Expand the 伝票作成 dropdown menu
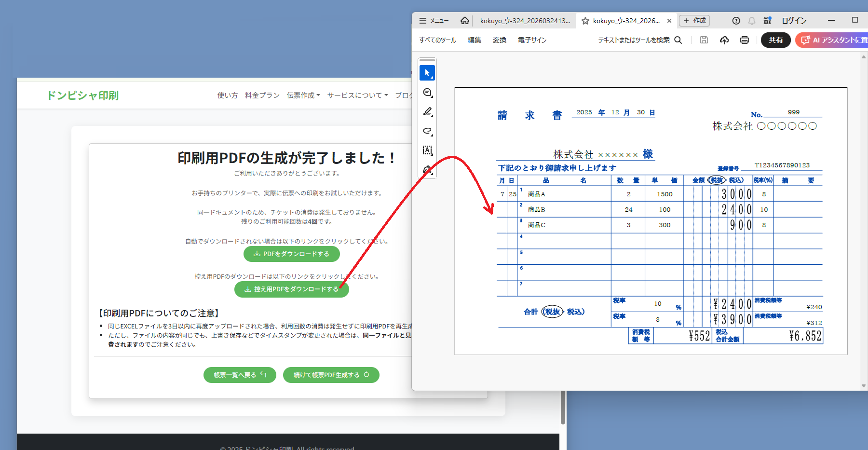The height and width of the screenshot is (450, 868). click(303, 95)
